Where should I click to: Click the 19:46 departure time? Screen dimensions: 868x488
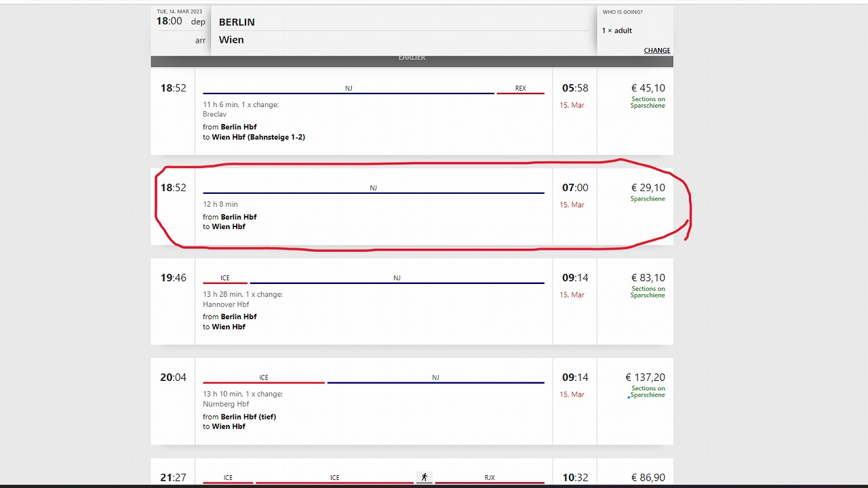173,278
